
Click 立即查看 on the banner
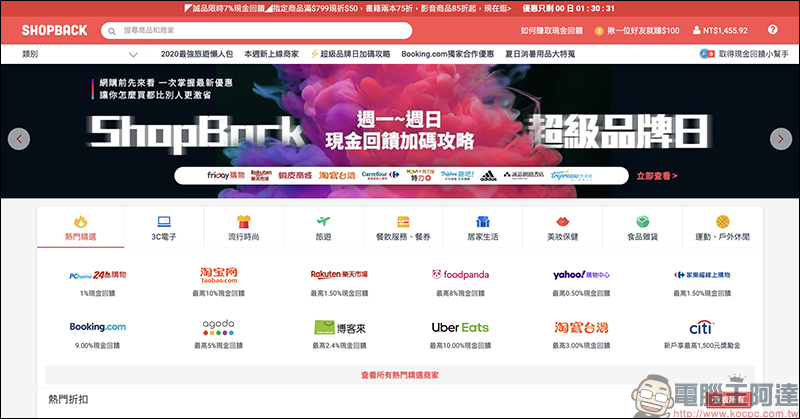[x=657, y=176]
